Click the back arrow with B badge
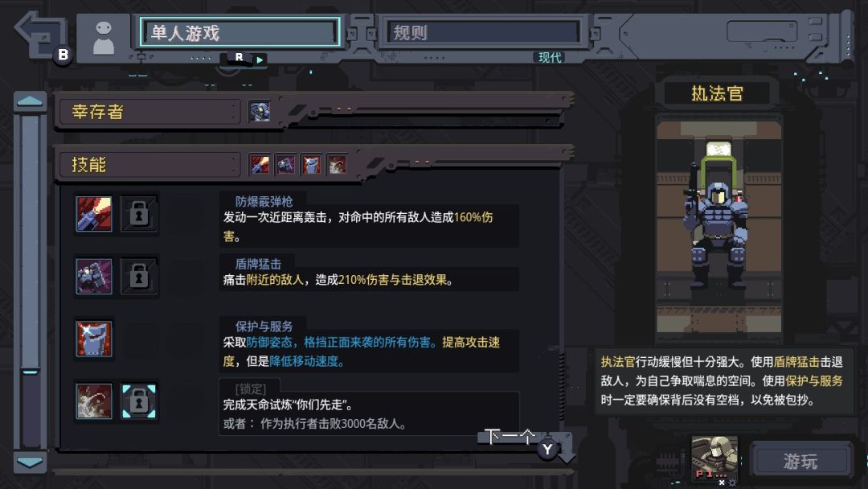 click(x=43, y=36)
